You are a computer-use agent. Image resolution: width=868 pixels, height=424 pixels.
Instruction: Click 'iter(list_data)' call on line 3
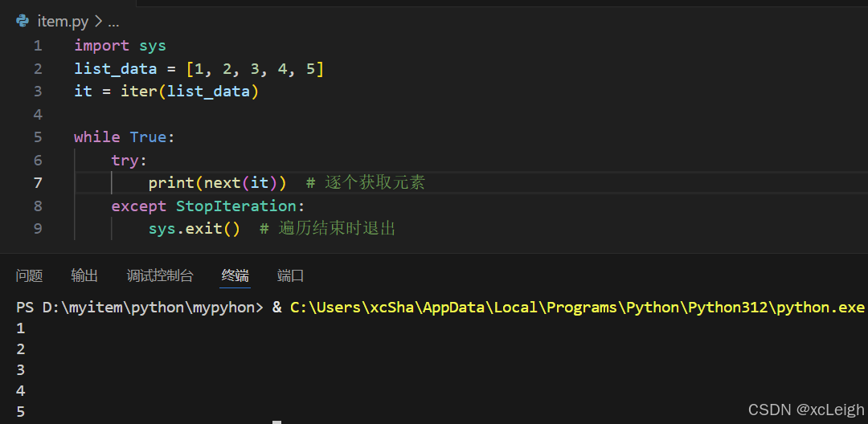tap(190, 92)
